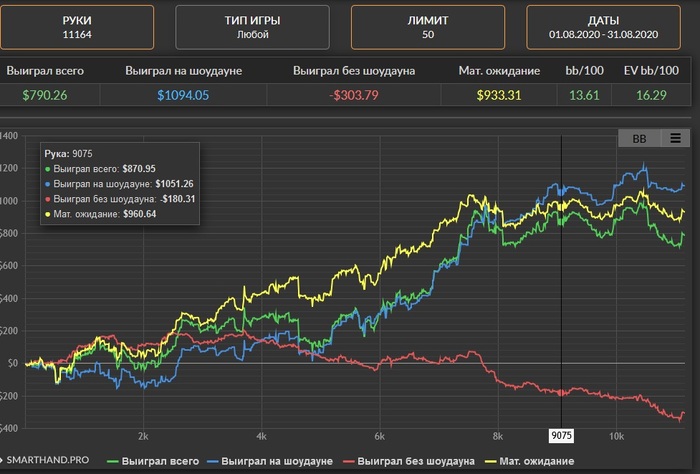This screenshot has width=700, height=474.
Task: Click the bb/100 column header
Action: coord(584,71)
